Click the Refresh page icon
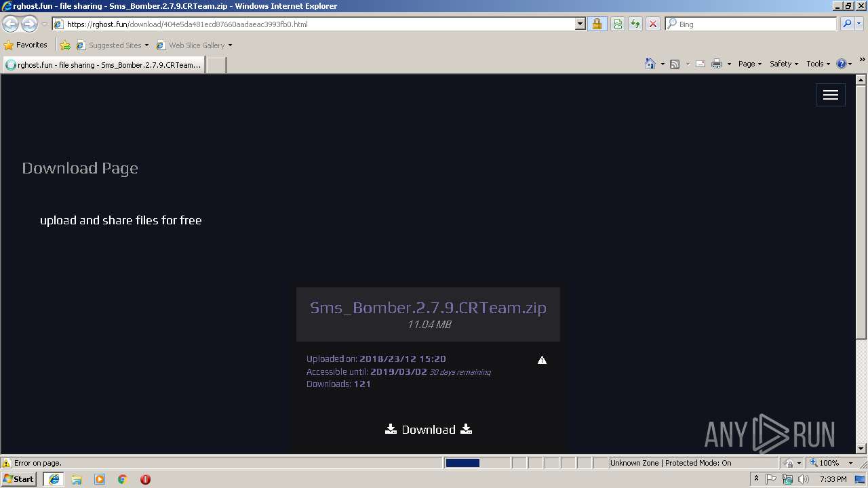 click(635, 24)
